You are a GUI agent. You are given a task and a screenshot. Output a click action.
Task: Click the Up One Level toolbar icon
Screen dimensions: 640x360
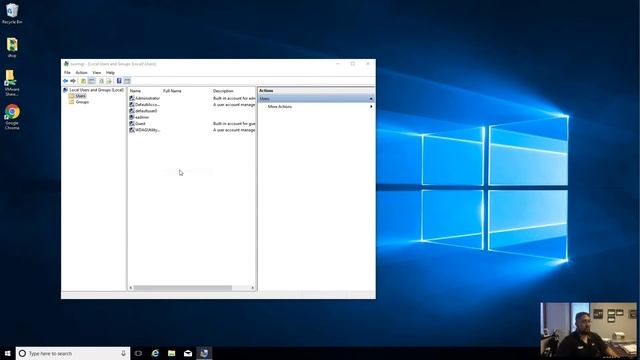[x=83, y=81]
